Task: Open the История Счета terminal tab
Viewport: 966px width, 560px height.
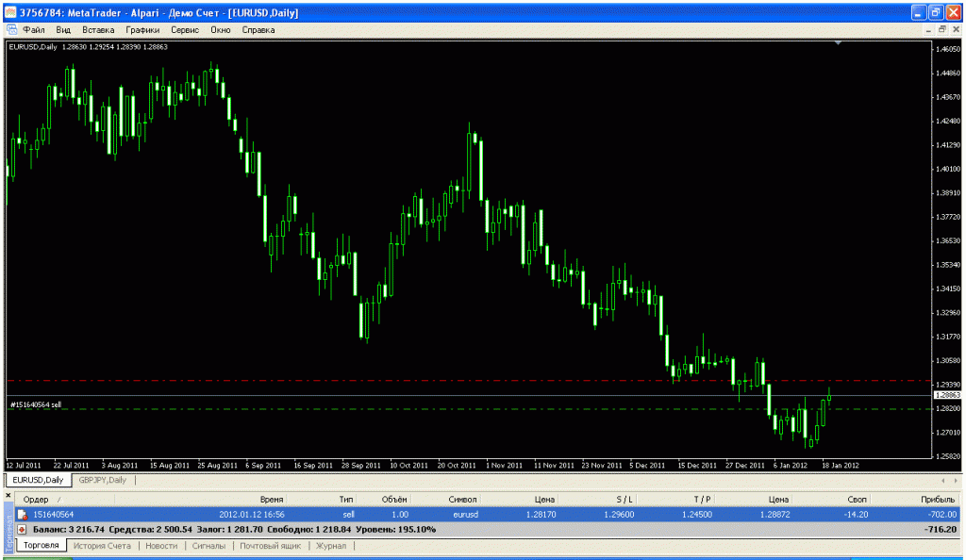Action: [x=104, y=546]
